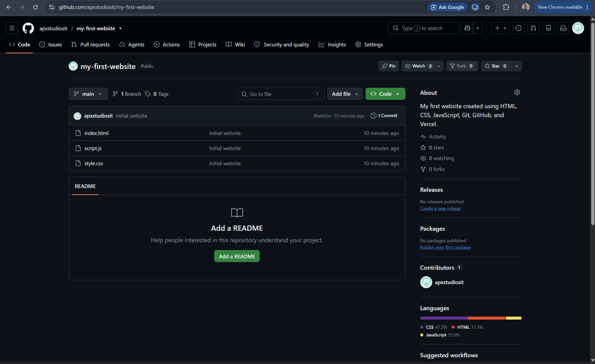
Task: Reload the page in Chrome
Action: (35, 7)
